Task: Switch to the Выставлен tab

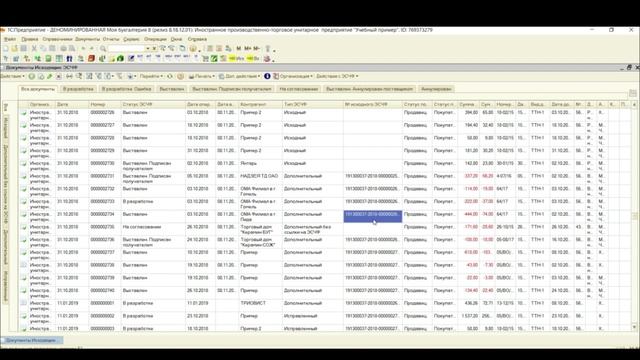Action: point(171,89)
